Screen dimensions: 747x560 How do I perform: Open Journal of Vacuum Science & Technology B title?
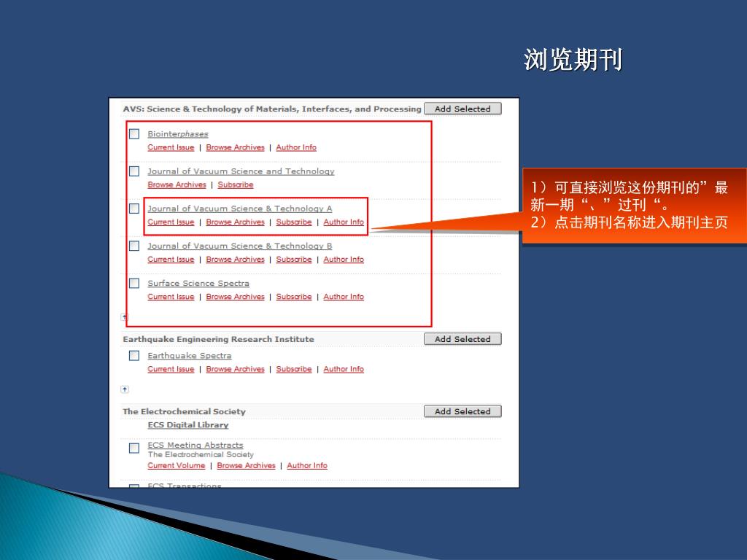tap(239, 246)
